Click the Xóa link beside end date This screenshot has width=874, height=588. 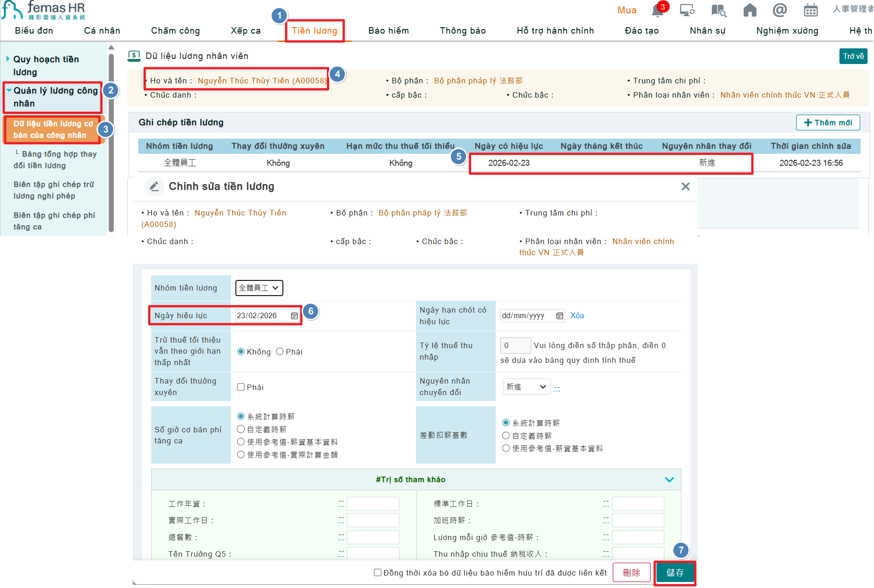[577, 316]
